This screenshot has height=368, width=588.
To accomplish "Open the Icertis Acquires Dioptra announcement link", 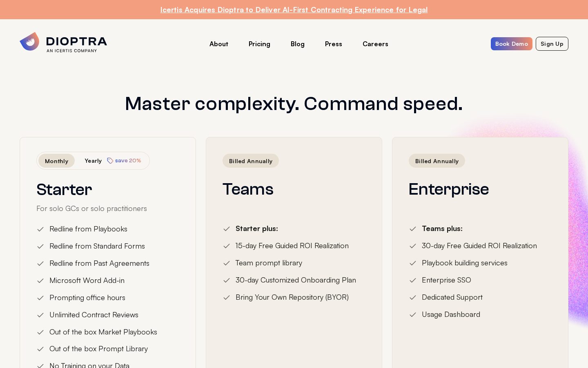I will (x=294, y=9).
